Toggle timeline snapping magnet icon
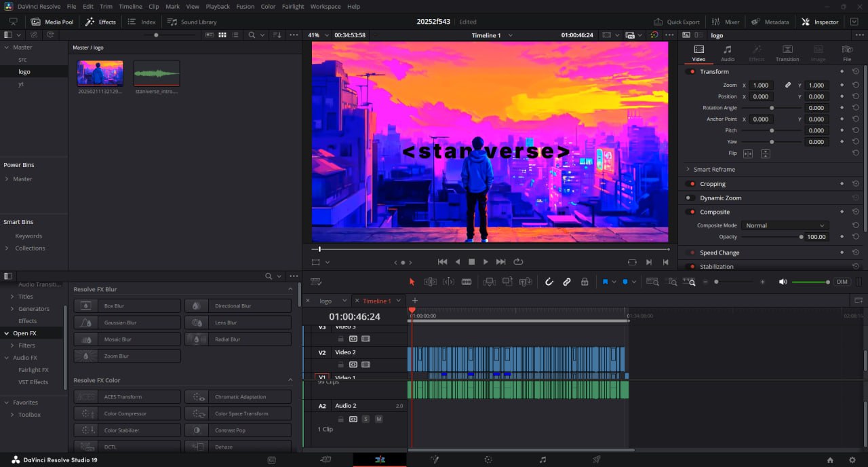The image size is (868, 467). [x=549, y=282]
